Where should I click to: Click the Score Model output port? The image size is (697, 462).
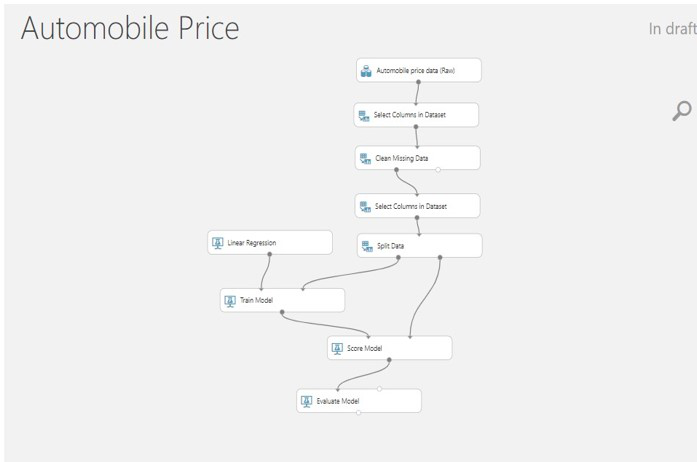coord(389,360)
